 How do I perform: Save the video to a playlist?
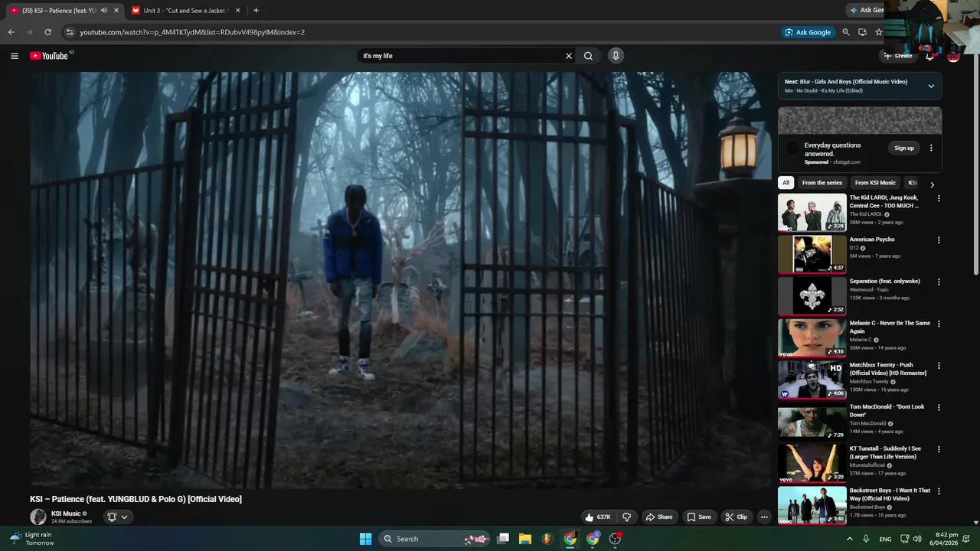699,517
